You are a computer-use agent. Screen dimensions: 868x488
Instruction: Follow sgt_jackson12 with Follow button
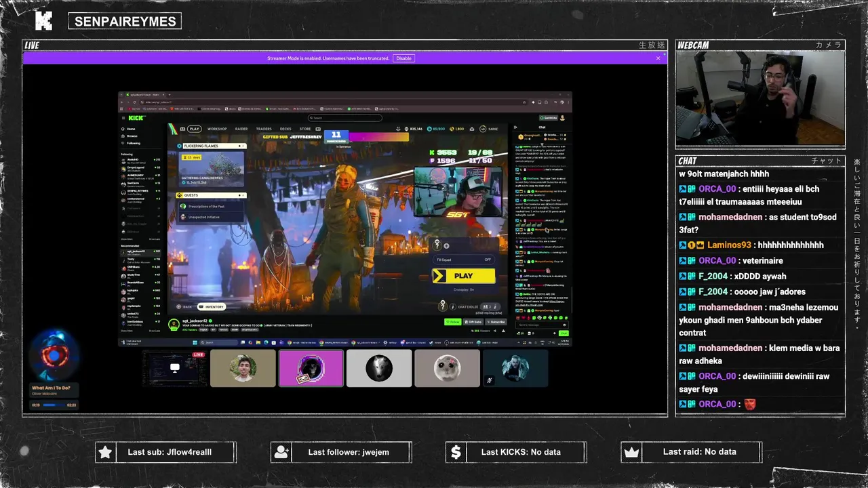[452, 322]
